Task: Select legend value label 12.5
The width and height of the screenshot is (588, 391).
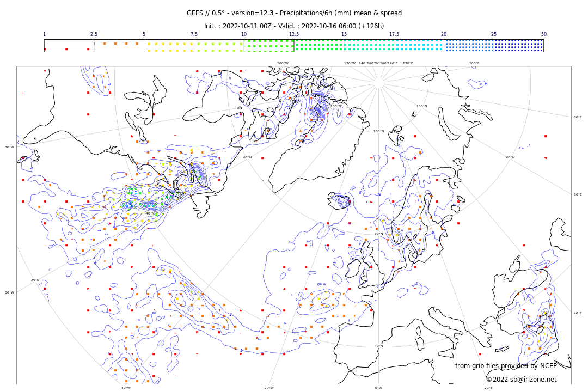Action: (x=294, y=34)
